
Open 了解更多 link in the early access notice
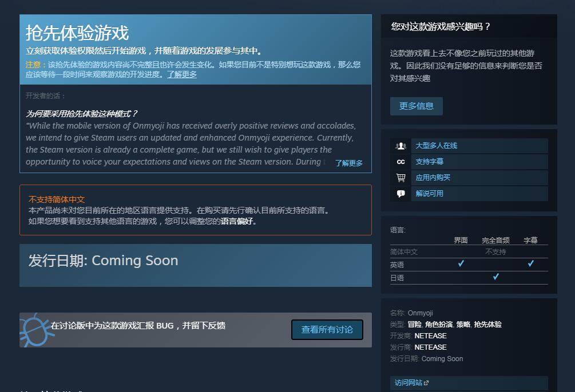click(x=181, y=74)
